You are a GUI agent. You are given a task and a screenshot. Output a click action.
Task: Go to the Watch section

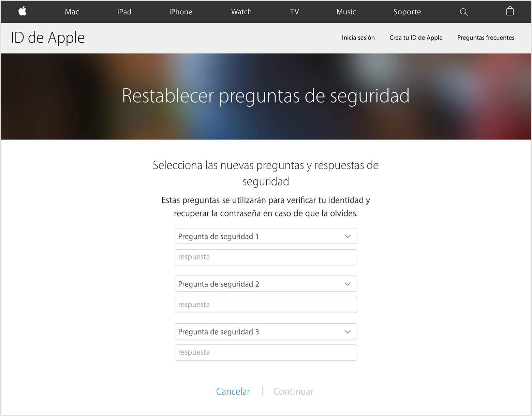pos(241,12)
